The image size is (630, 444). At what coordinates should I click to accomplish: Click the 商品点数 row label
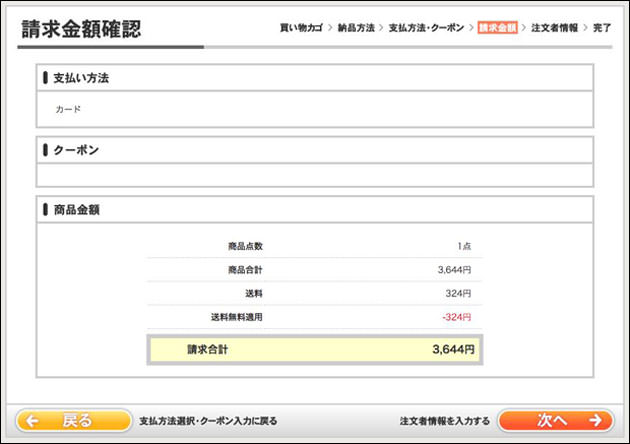[245, 246]
